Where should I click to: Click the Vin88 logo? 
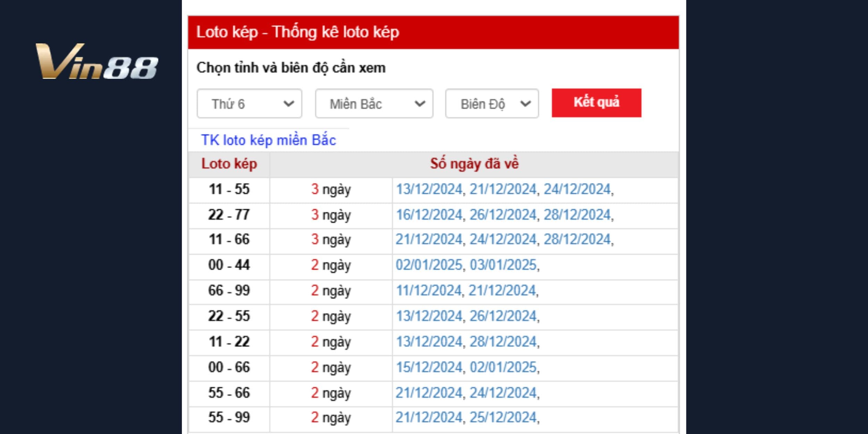click(x=97, y=61)
